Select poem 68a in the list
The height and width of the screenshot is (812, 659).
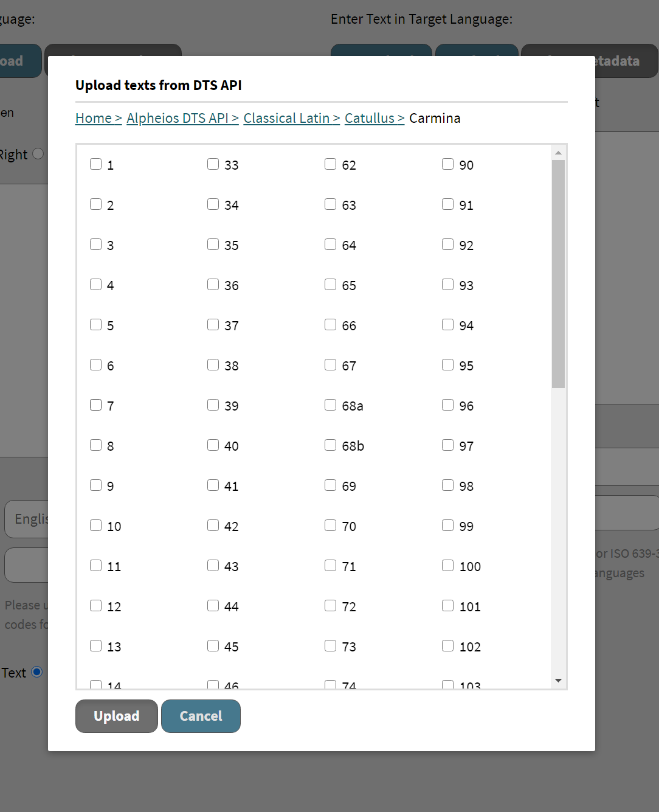(x=330, y=404)
